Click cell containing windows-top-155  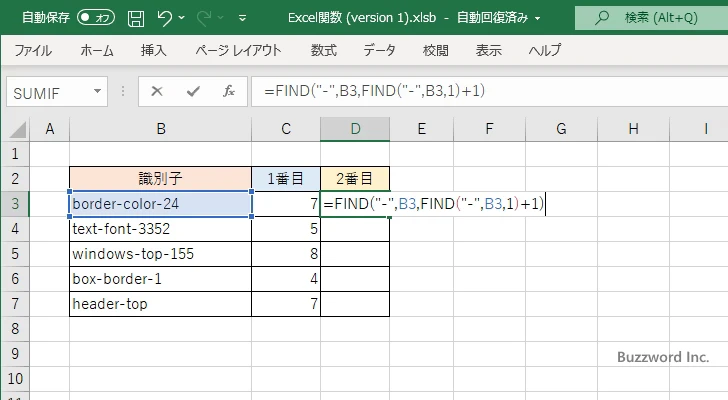(161, 254)
